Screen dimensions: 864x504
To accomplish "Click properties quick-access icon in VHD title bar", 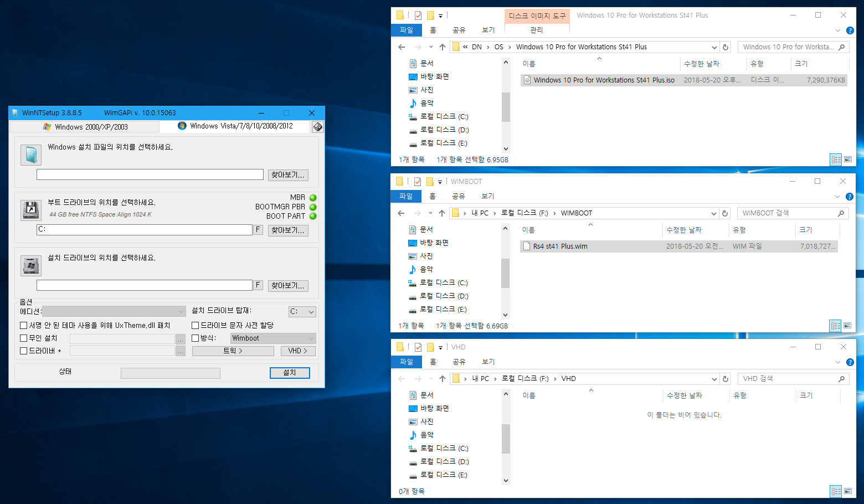I will tap(418, 347).
